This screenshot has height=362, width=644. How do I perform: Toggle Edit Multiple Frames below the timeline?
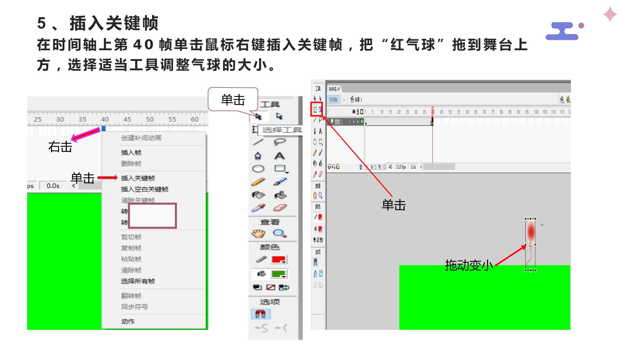click(x=379, y=167)
